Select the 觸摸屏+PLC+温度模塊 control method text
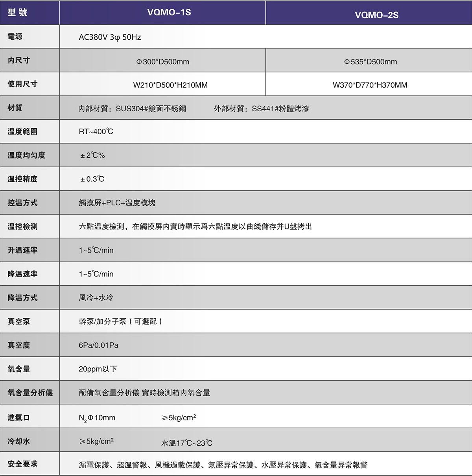Image resolution: width=472 pixels, height=476 pixels. [x=117, y=203]
